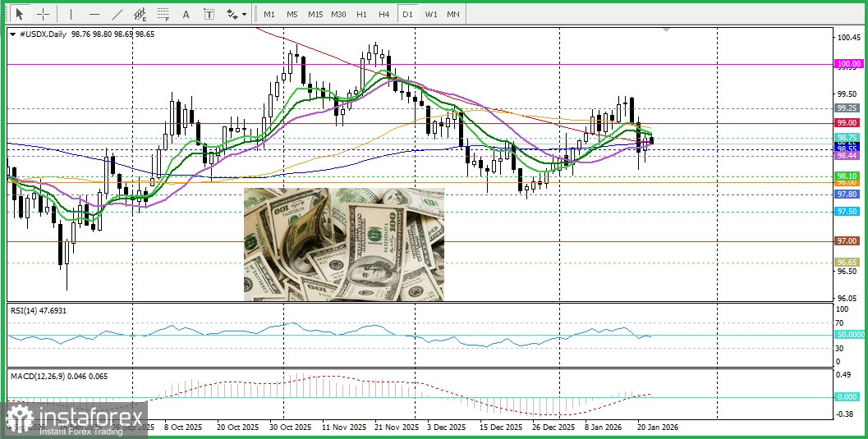Click the 8 Jan 2026 date label

[604, 428]
